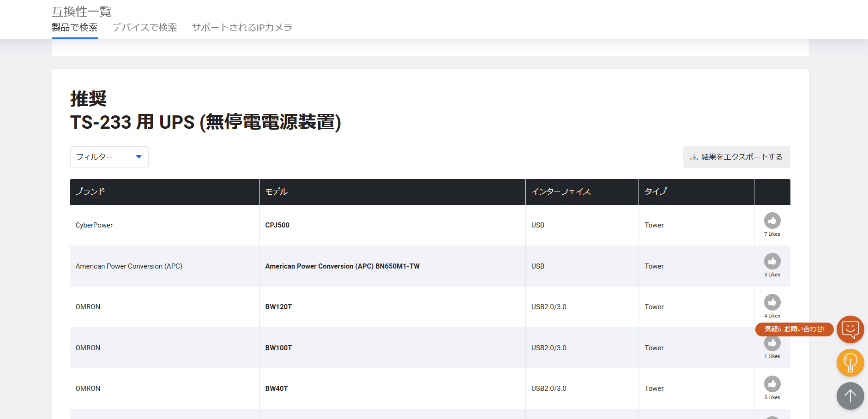Screen dimensions: 868x419
Task: Like the OMRON BW120T entry
Action: click(x=772, y=303)
